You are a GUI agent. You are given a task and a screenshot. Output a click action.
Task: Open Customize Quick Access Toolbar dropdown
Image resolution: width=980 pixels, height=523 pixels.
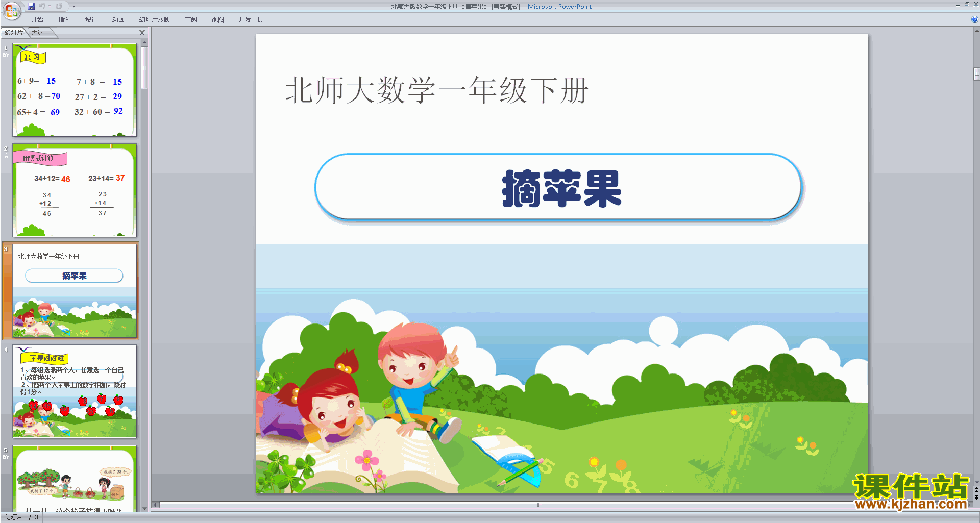pyautogui.click(x=73, y=6)
